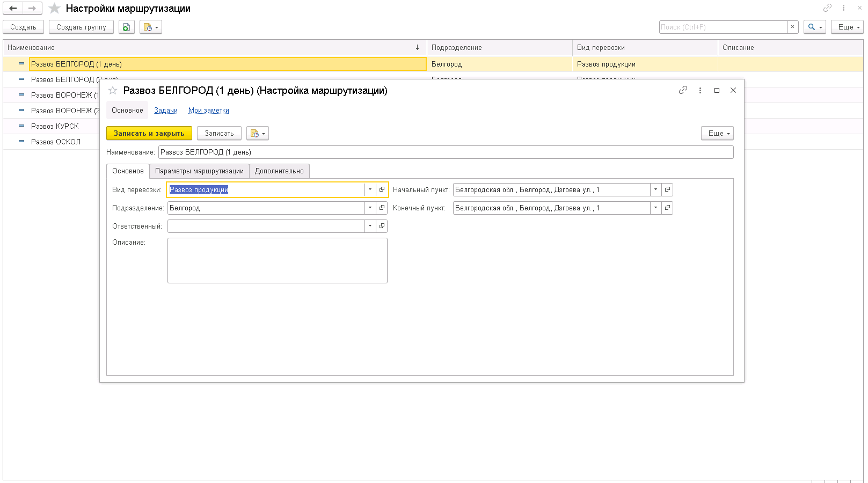Open the Еще menu in the dialog

coord(717,133)
